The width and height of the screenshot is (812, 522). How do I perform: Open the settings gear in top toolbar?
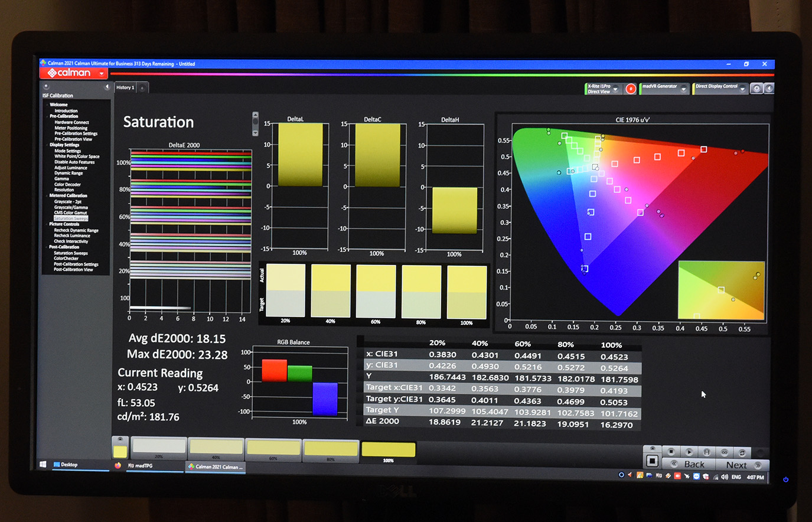click(756, 89)
